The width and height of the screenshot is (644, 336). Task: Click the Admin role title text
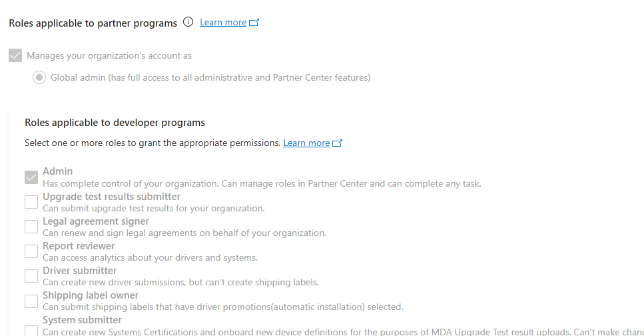[x=57, y=171]
